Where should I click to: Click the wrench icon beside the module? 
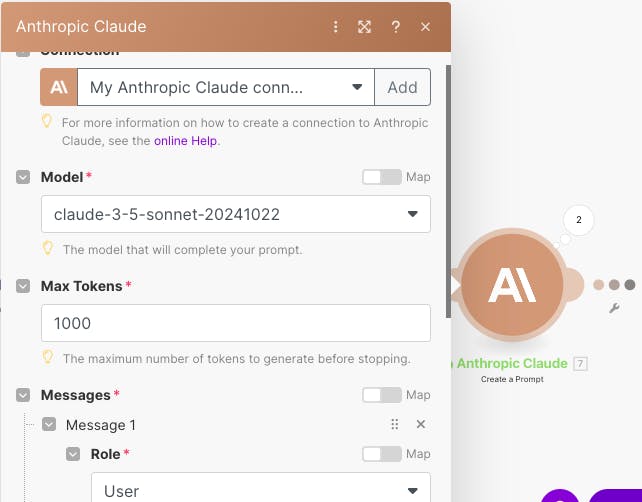(614, 308)
